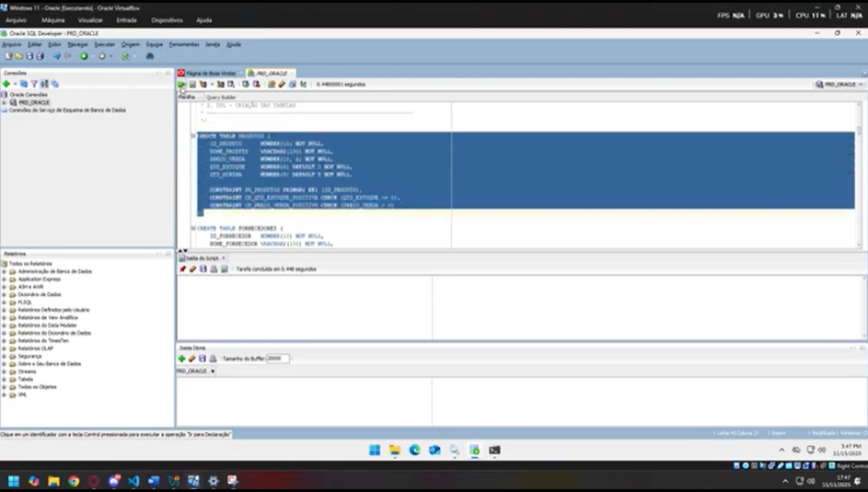868x492 pixels.
Task: Switch to the Página de Boas-Vindas tab
Action: click(x=209, y=73)
